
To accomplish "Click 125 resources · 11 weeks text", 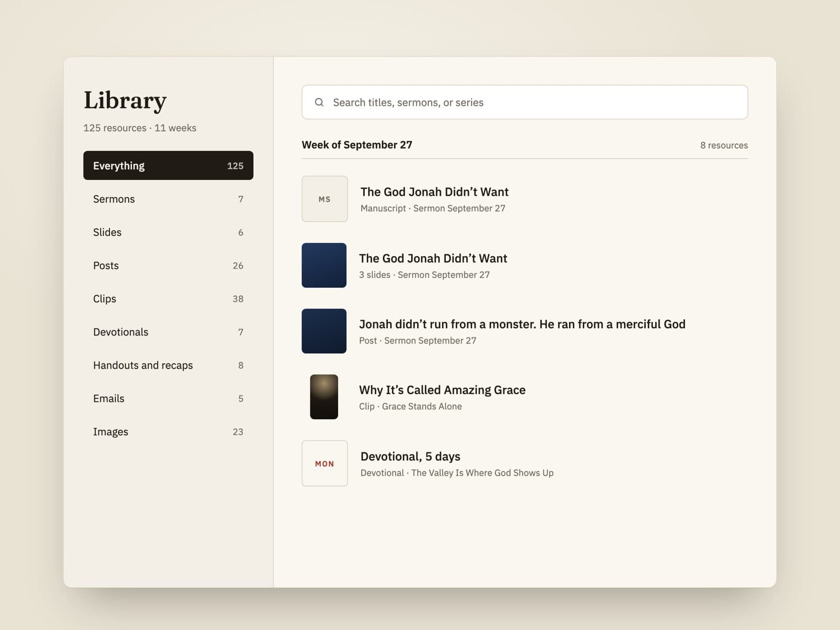I will click(140, 128).
